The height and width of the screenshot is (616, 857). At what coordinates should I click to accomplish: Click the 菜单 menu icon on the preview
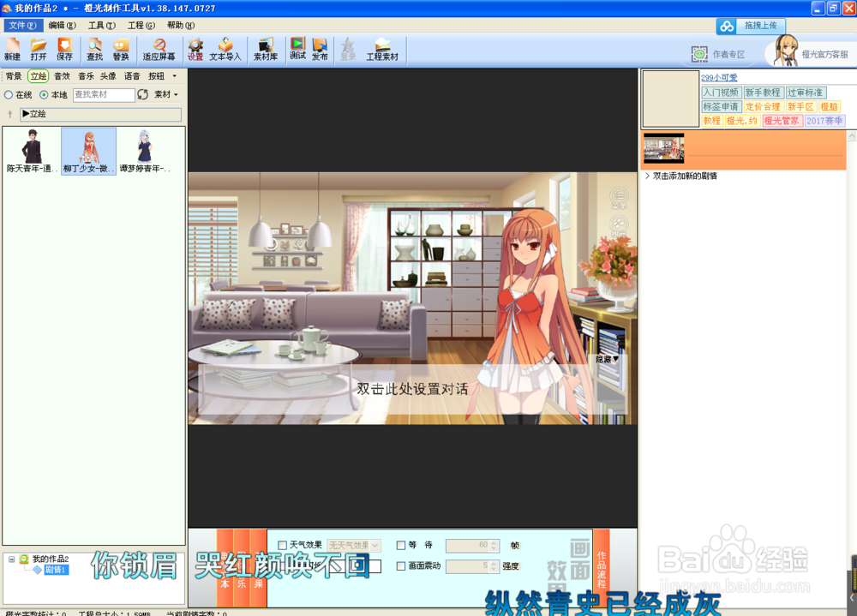(x=619, y=198)
